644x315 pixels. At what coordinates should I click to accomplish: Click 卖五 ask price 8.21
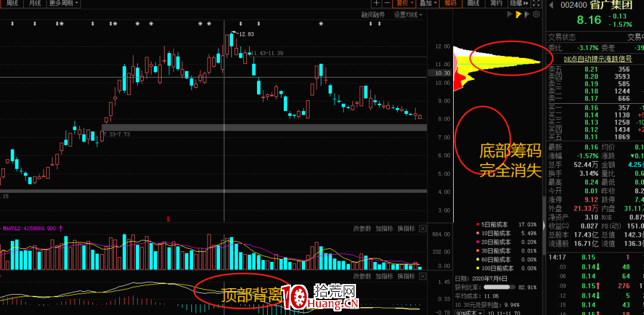click(x=590, y=69)
